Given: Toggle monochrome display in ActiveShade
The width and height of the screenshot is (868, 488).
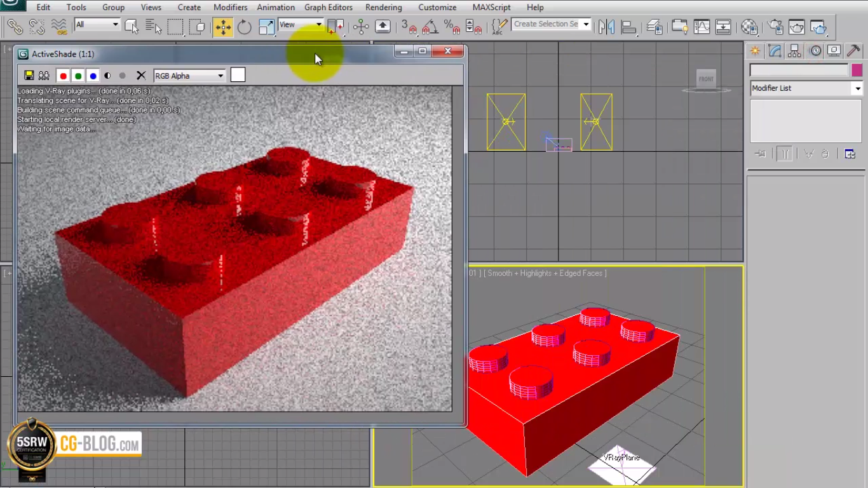Looking at the screenshot, I should (123, 76).
